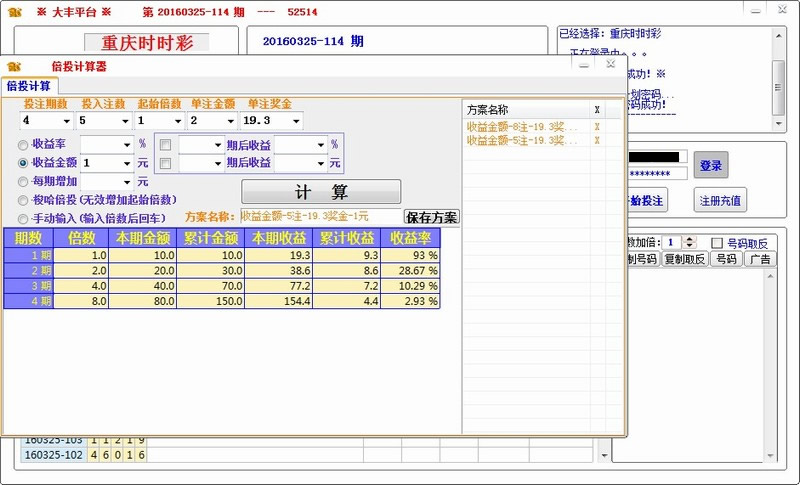The height and width of the screenshot is (485, 800).
Task: Click the 重庆时时彩 lottery title
Action: coord(147,43)
